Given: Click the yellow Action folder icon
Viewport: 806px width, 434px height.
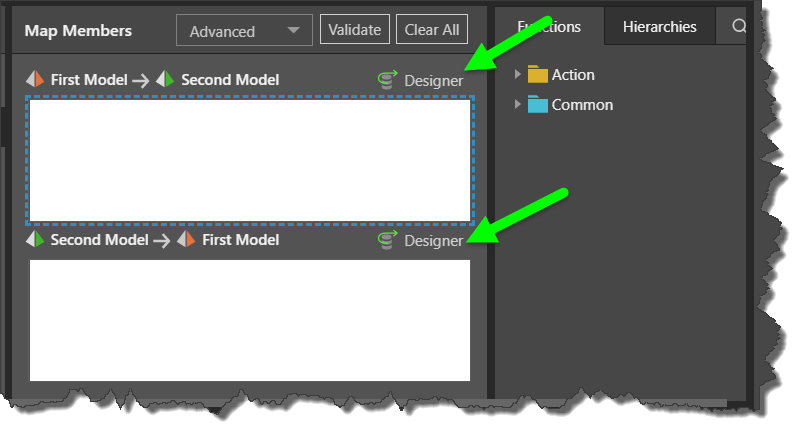Looking at the screenshot, I should [538, 75].
